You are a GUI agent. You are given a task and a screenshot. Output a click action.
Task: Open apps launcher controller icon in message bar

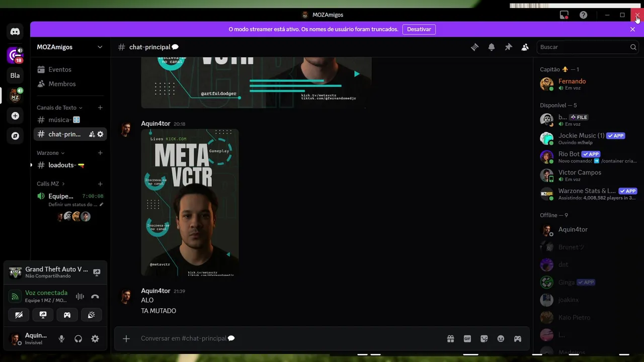click(x=517, y=338)
